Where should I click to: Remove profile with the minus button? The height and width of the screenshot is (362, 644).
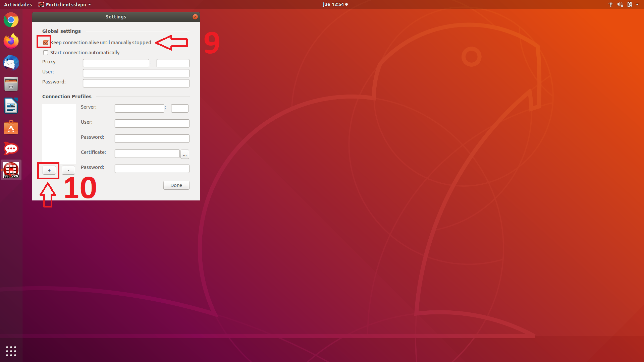click(68, 170)
